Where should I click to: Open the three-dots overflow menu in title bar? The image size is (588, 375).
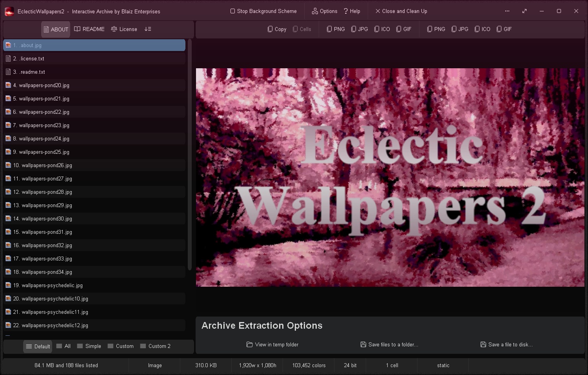point(507,11)
